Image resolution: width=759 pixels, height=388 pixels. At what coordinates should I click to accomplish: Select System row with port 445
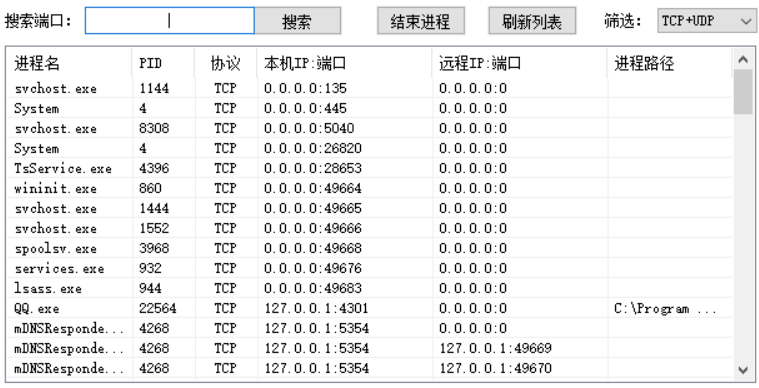[370, 108]
